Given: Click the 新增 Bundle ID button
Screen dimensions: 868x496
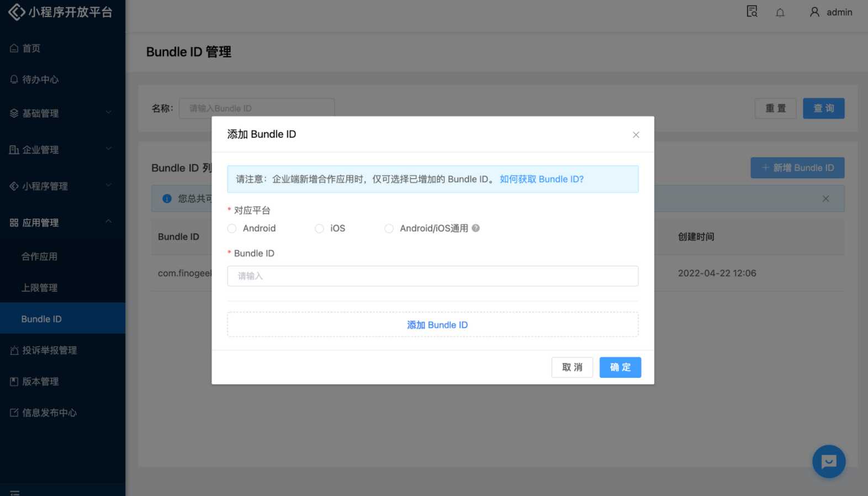Looking at the screenshot, I should tap(797, 168).
